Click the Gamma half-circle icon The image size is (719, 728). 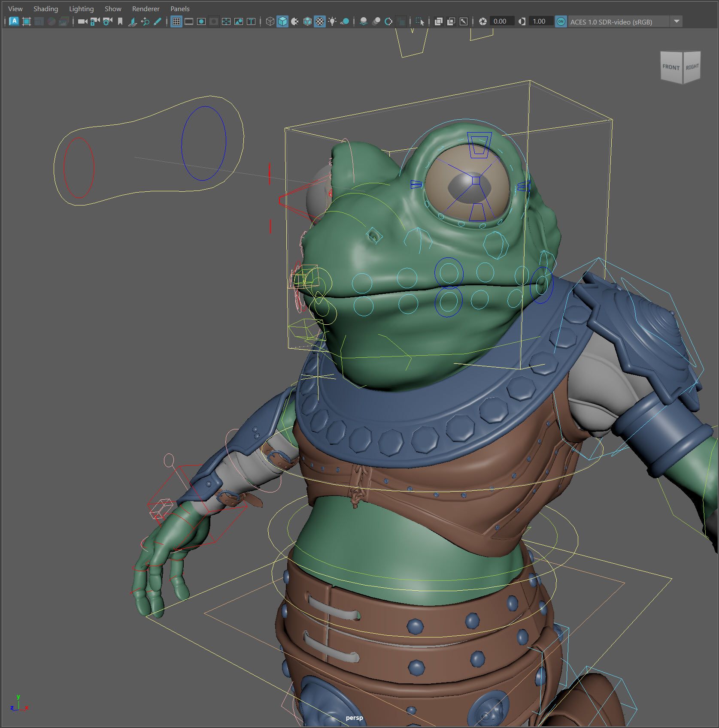point(522,21)
